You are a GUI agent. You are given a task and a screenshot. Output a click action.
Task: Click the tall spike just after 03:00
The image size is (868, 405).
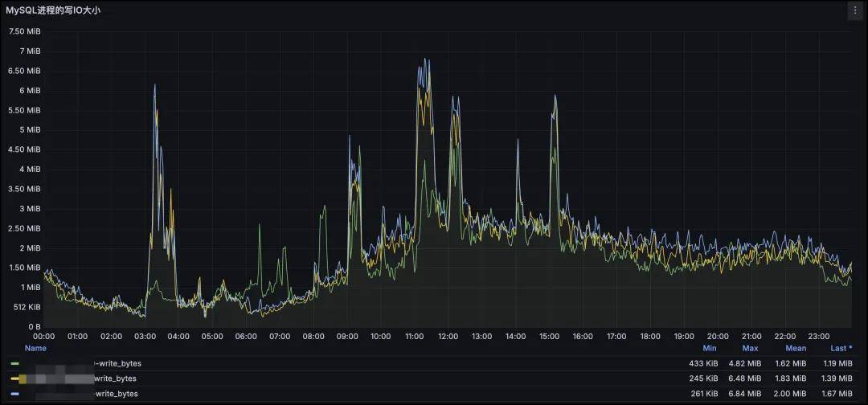pyautogui.click(x=155, y=86)
